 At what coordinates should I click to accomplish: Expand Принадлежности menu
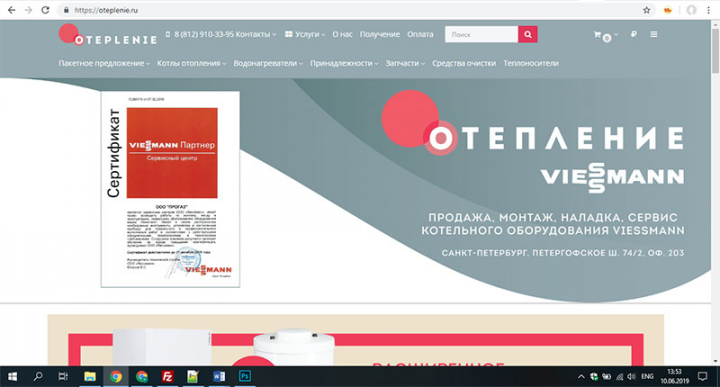click(x=344, y=63)
